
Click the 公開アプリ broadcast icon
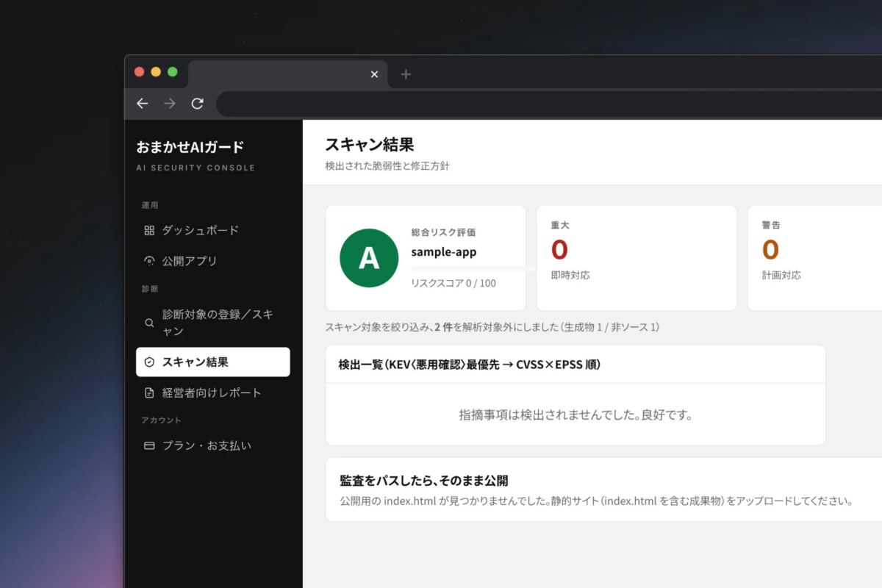tap(149, 261)
